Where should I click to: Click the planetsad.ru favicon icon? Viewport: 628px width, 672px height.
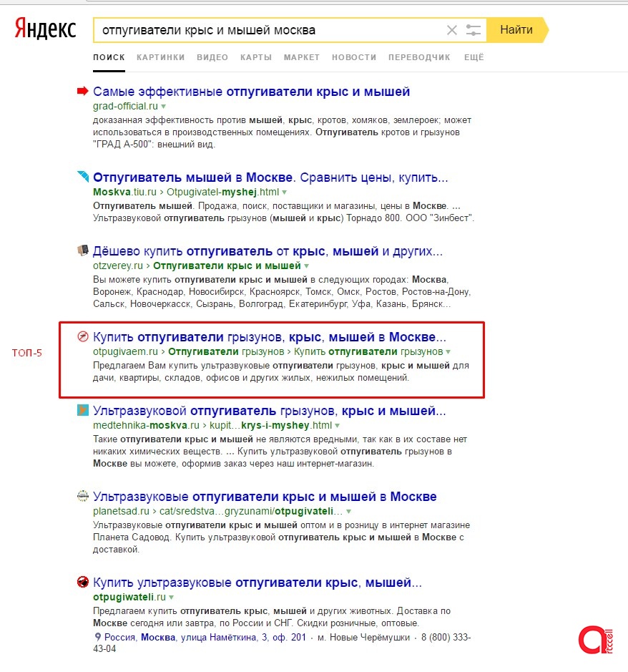(x=83, y=496)
